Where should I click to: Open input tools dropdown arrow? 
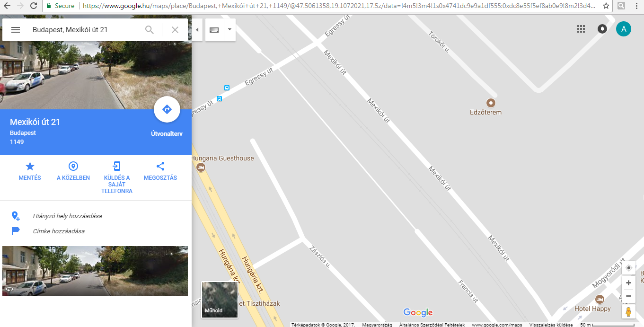[229, 30]
